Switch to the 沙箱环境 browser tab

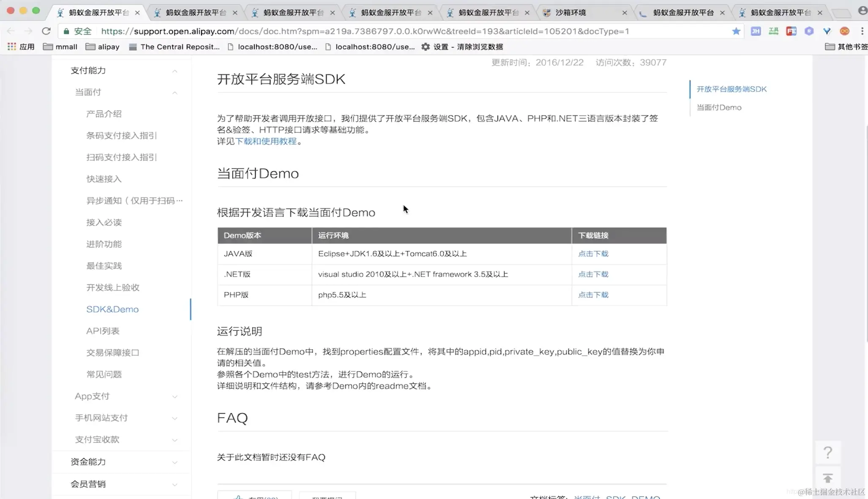(570, 13)
